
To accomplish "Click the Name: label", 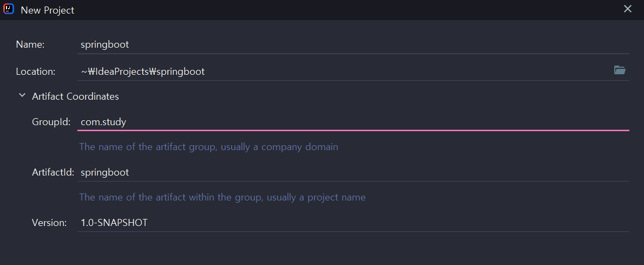I will [30, 44].
